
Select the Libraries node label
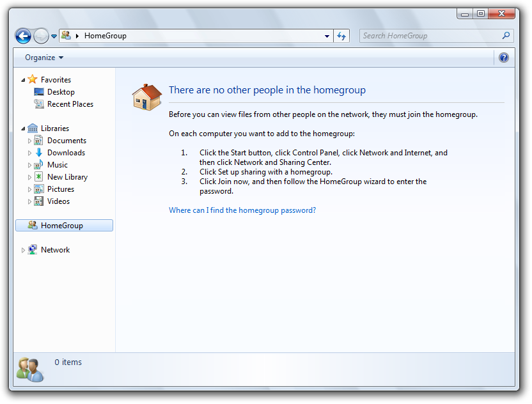pos(55,128)
